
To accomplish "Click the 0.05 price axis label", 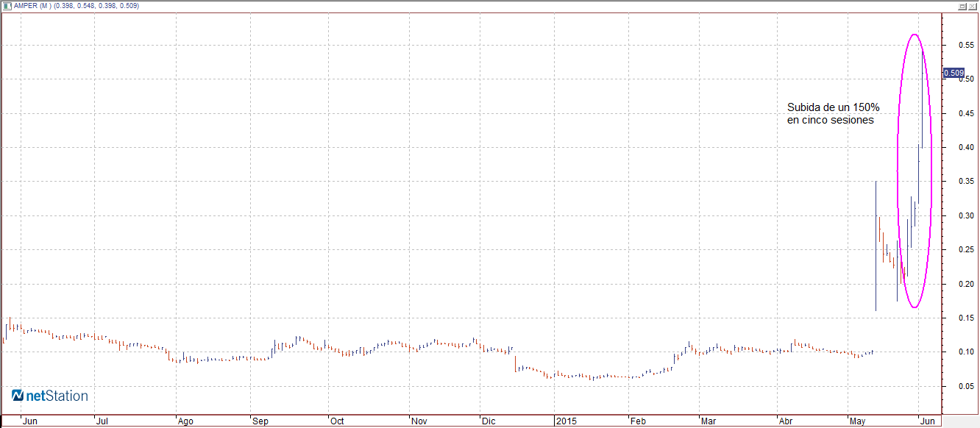I will [965, 387].
